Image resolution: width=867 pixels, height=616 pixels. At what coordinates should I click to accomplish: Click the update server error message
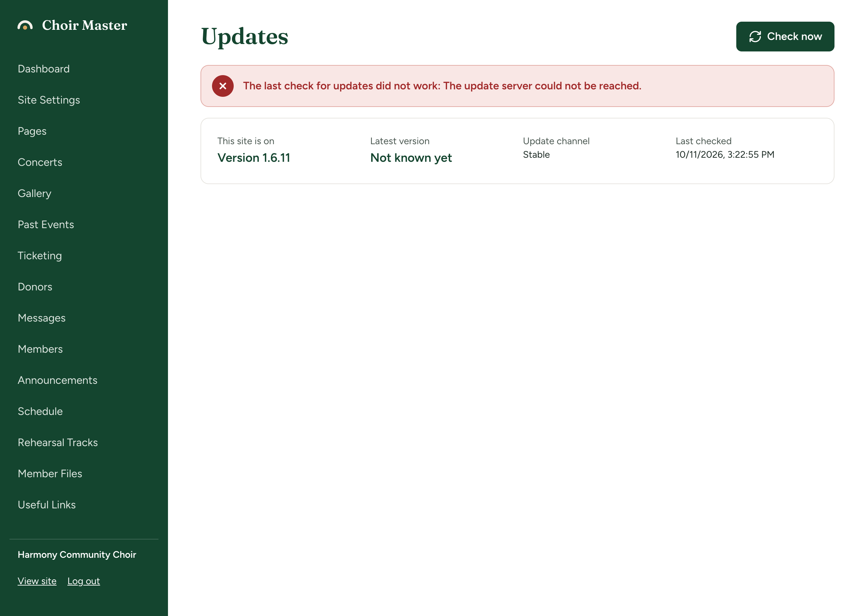(442, 86)
